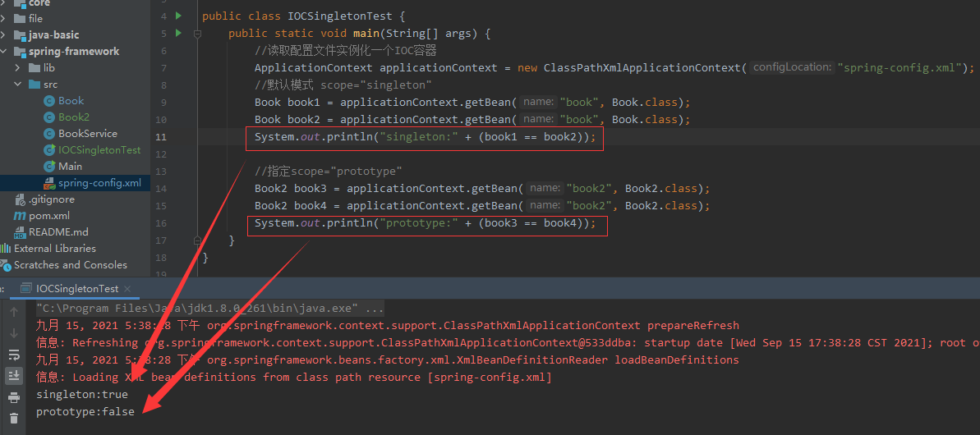
Task: Click the Maven icon beside pom.xml
Action: (19, 215)
